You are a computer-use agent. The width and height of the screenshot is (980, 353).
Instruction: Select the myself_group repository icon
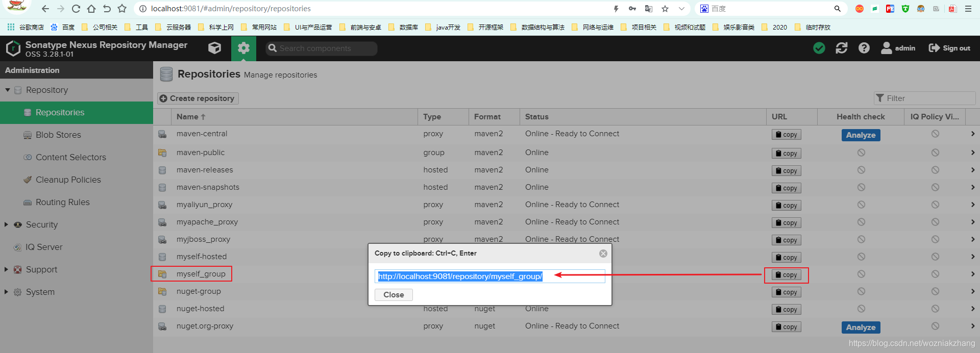(x=162, y=274)
